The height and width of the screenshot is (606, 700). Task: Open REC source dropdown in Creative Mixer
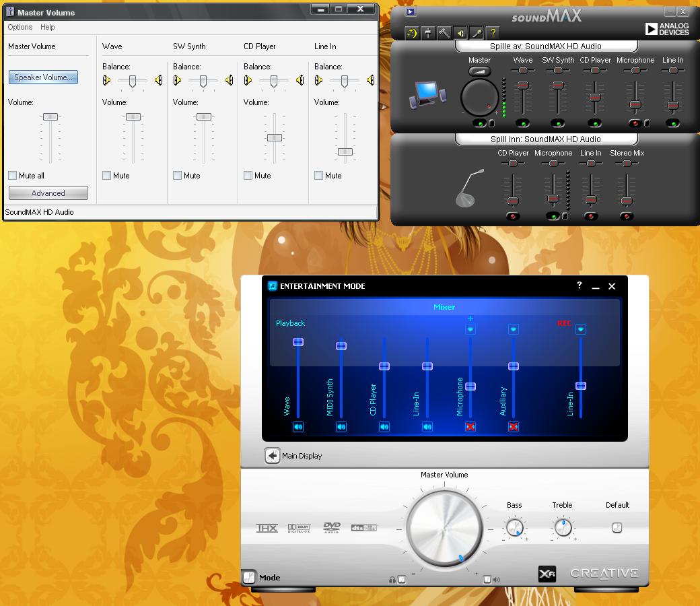(580, 329)
